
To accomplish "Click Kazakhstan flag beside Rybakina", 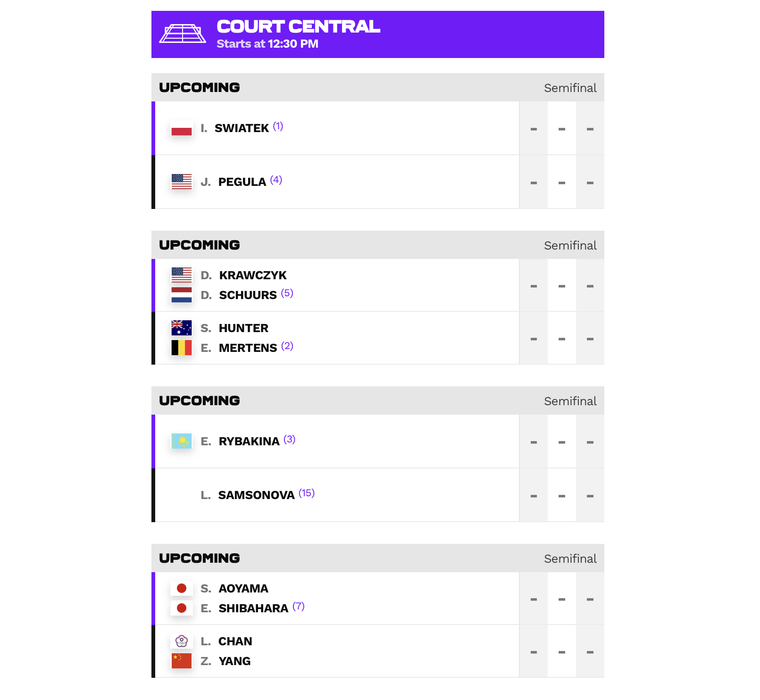I will point(182,441).
